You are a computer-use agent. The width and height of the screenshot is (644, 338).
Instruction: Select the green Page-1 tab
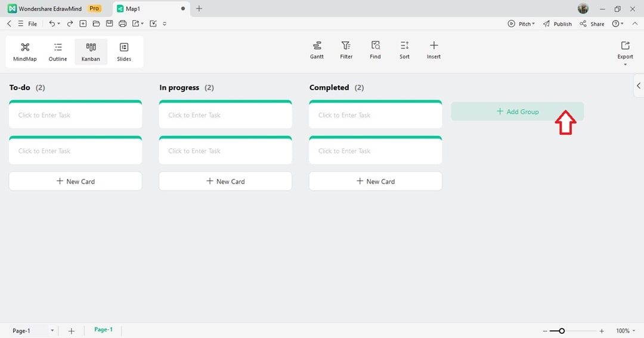(103, 330)
